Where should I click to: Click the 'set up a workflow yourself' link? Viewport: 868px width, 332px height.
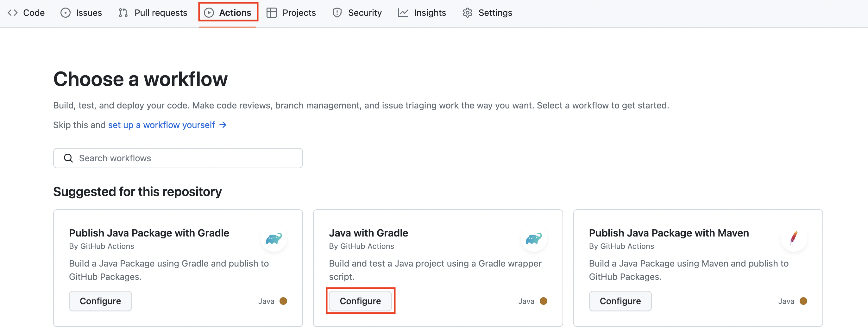point(161,125)
